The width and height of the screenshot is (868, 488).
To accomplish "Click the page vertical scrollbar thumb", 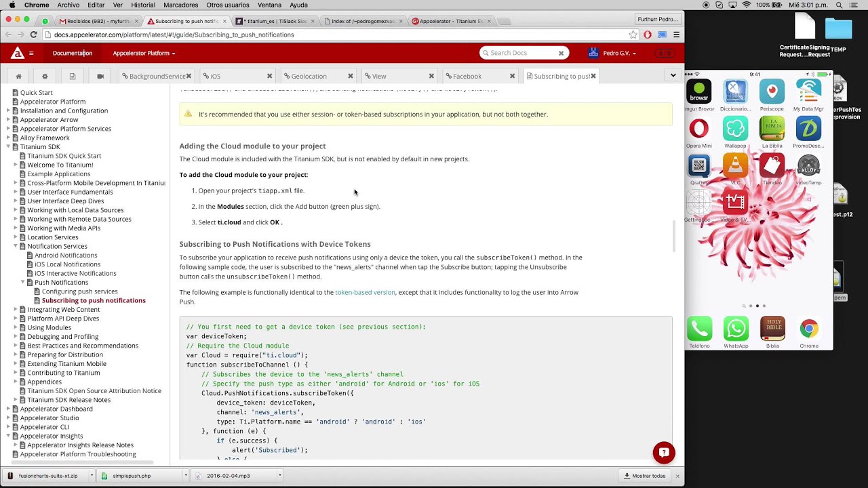I will 673,236.
